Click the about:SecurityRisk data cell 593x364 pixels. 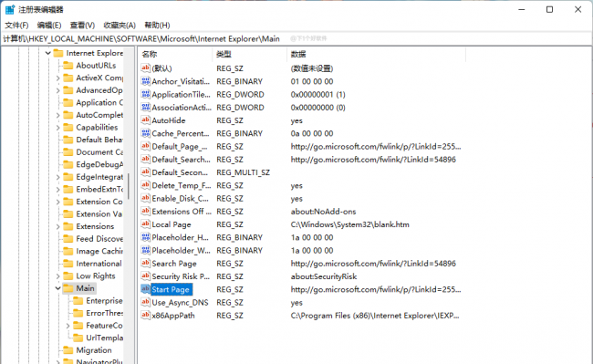click(324, 276)
